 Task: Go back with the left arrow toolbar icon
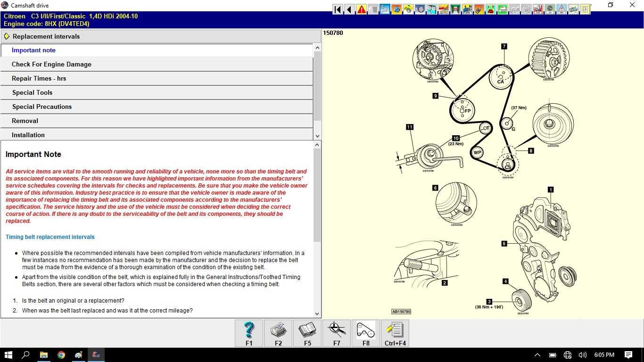point(349,9)
